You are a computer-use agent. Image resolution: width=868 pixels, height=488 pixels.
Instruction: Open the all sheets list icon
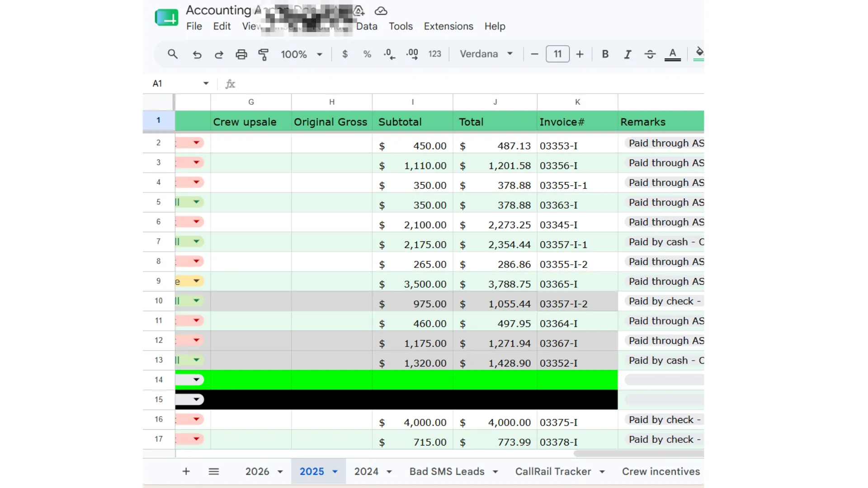(214, 472)
